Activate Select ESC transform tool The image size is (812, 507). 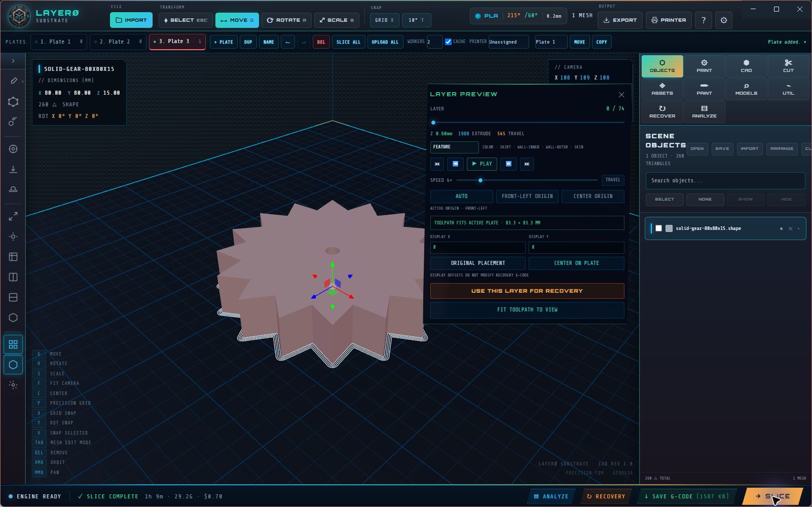coord(186,20)
